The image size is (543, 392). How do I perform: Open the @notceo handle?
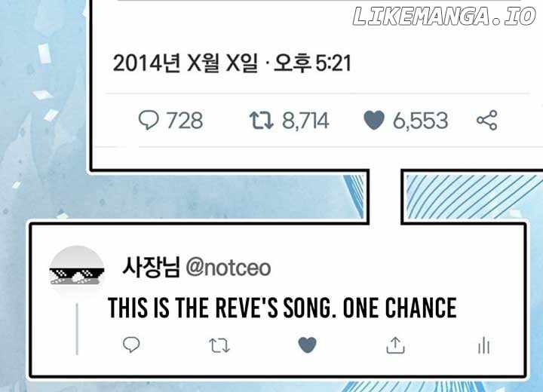tap(229, 268)
